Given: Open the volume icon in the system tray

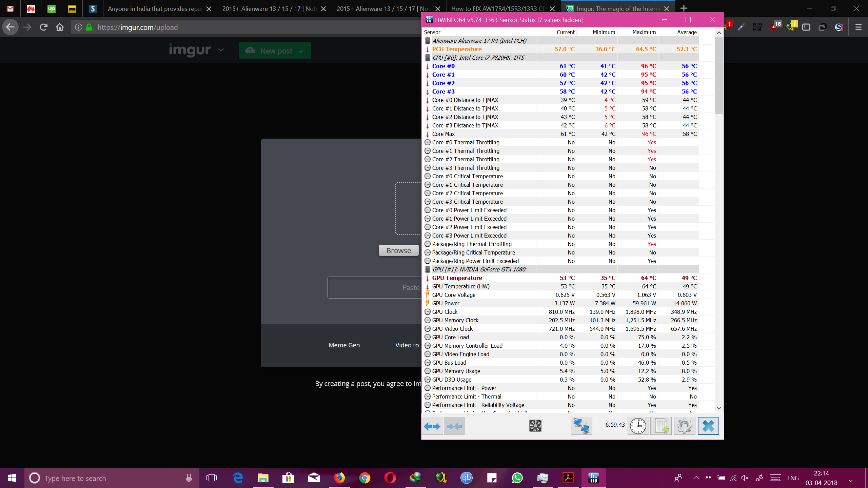Looking at the screenshot, I should point(745,478).
